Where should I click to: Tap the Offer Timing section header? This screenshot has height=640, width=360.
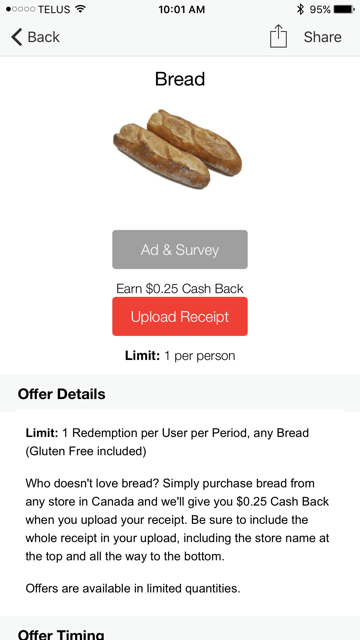click(x=61, y=634)
